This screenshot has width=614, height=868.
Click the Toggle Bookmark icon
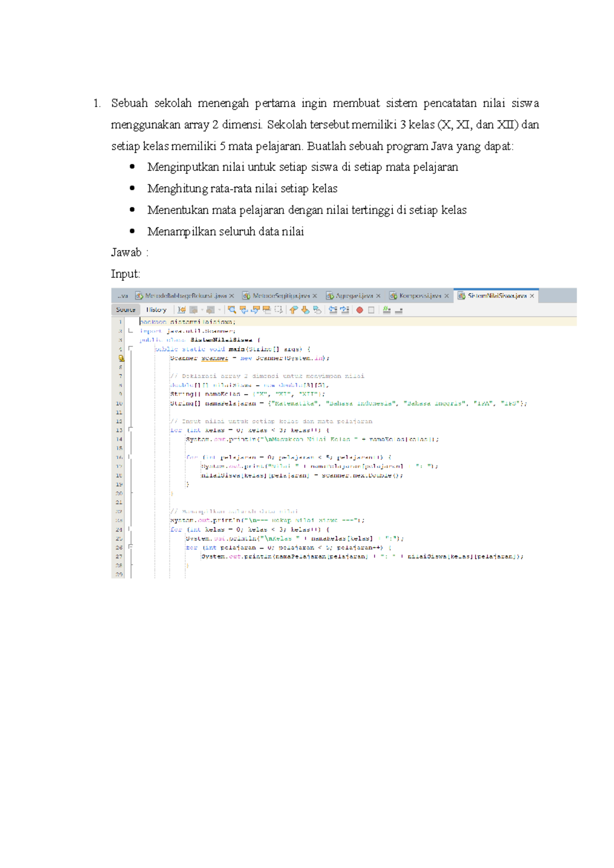point(317,310)
